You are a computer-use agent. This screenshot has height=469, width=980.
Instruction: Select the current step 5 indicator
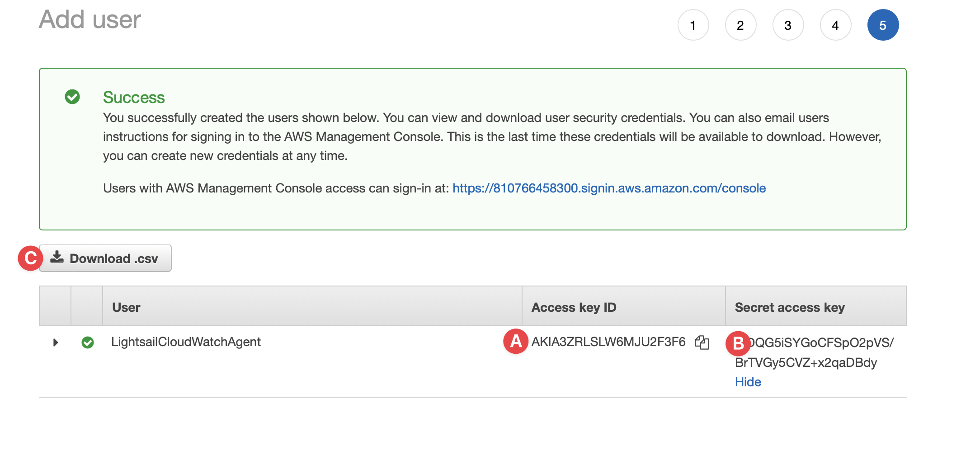(x=883, y=25)
